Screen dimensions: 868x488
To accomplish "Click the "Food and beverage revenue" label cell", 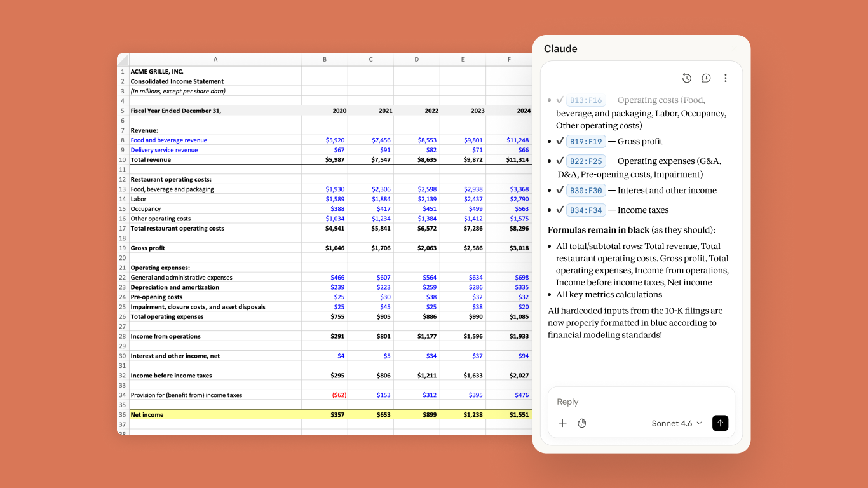I will (215, 140).
